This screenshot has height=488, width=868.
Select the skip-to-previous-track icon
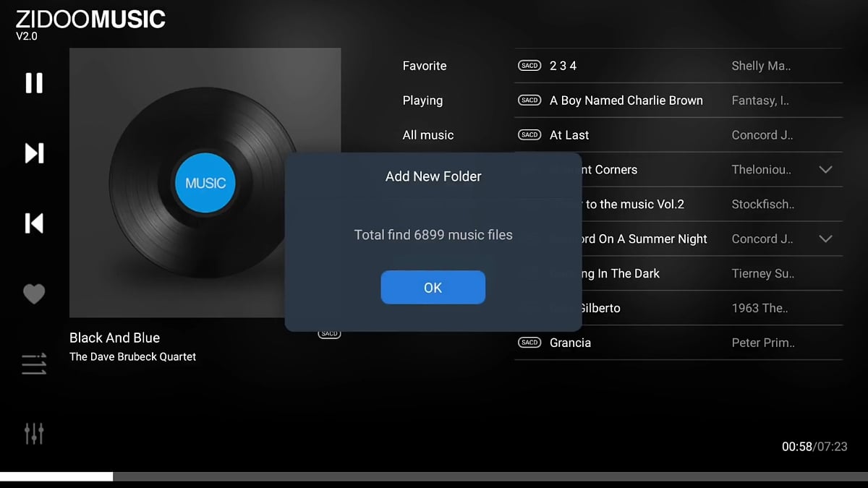(33, 223)
